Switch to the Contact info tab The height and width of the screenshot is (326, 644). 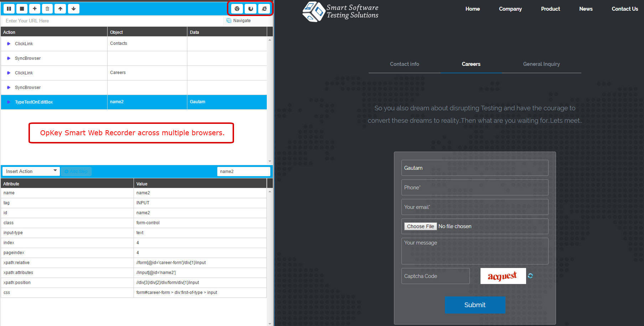click(x=404, y=64)
